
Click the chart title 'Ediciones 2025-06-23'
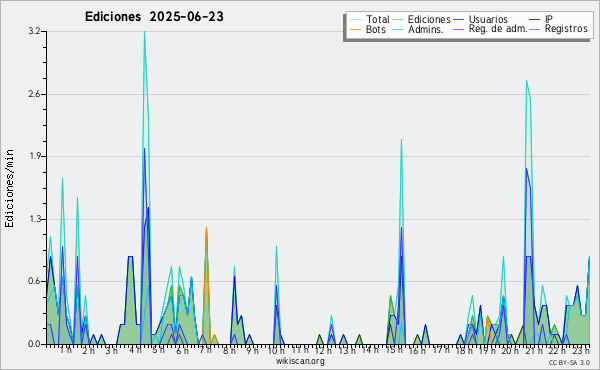pos(154,17)
